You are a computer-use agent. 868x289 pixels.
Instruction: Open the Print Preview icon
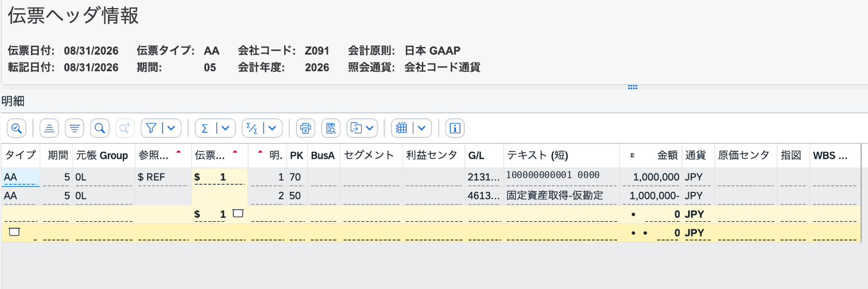tap(331, 128)
